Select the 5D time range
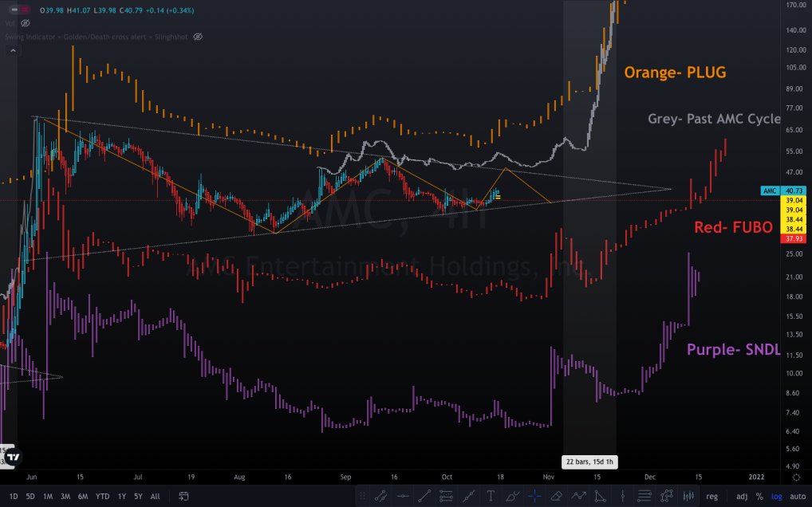The image size is (812, 507). coord(30,496)
